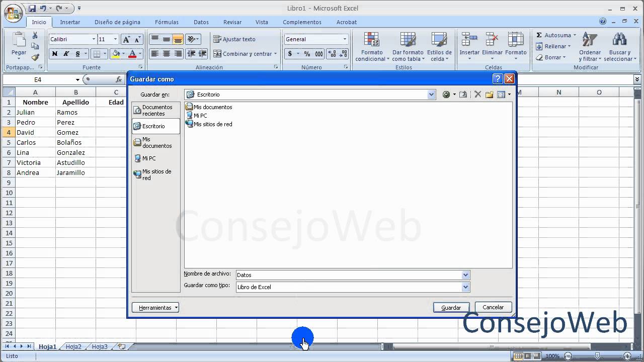Viewport: 644px width, 362px height.
Task: Open the font name Calibri dropdown
Action: 94,39
